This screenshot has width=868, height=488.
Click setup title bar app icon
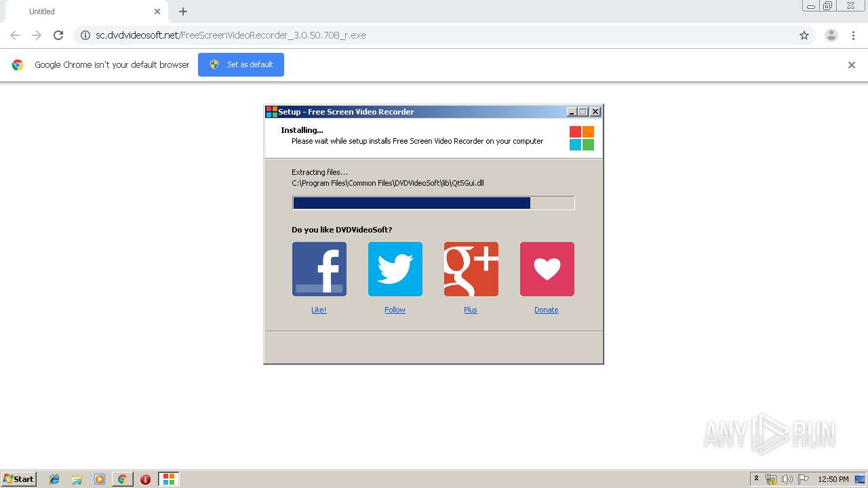click(x=271, y=112)
